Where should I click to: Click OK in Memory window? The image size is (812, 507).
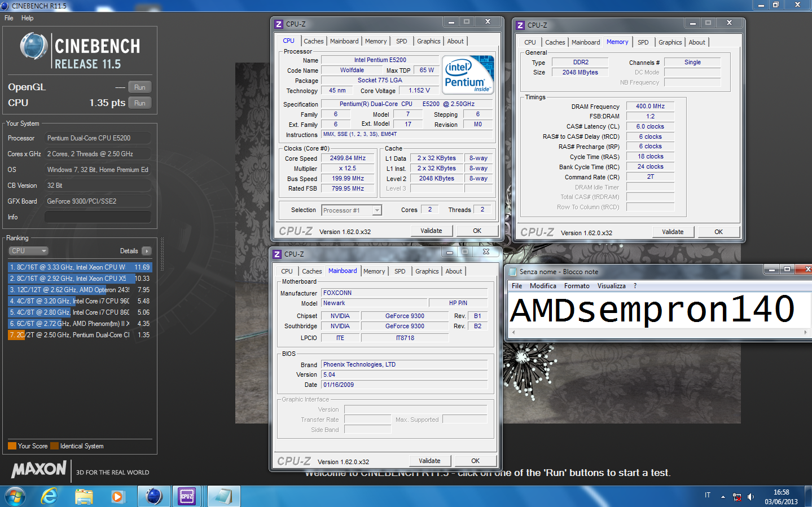[718, 232]
